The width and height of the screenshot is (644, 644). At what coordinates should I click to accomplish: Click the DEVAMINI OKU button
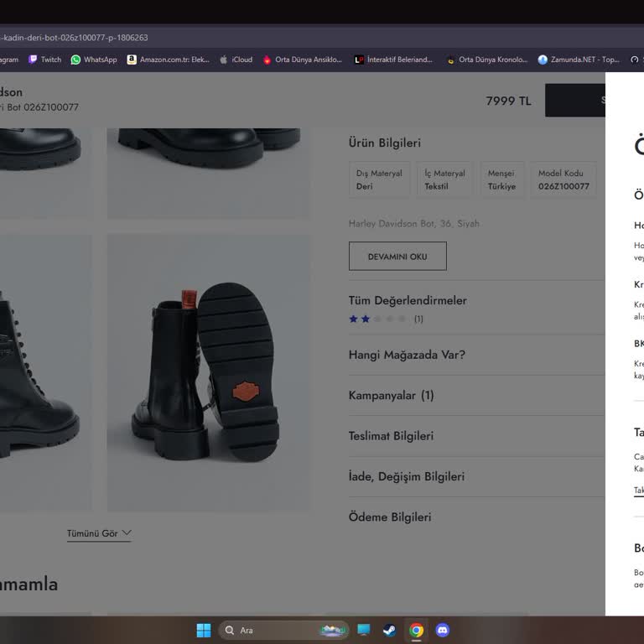coord(397,257)
